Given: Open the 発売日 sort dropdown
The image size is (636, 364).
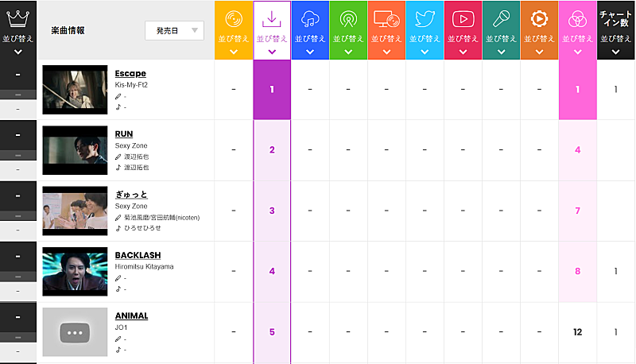Looking at the screenshot, I should pyautogui.click(x=174, y=30).
